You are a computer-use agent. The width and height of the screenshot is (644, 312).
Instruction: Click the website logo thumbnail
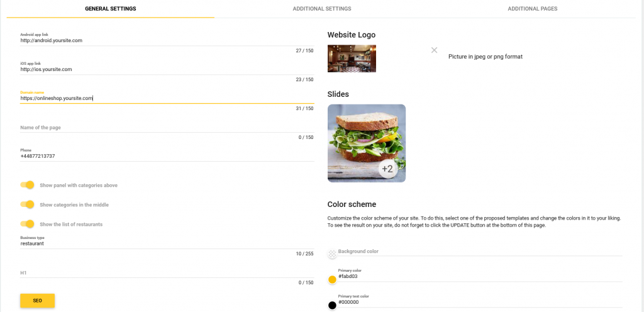click(x=352, y=58)
